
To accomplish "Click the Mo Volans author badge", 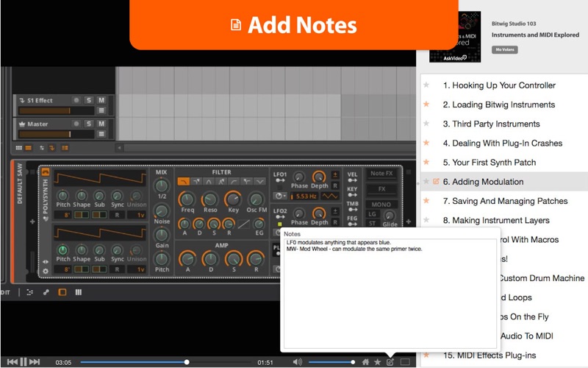I will (505, 49).
